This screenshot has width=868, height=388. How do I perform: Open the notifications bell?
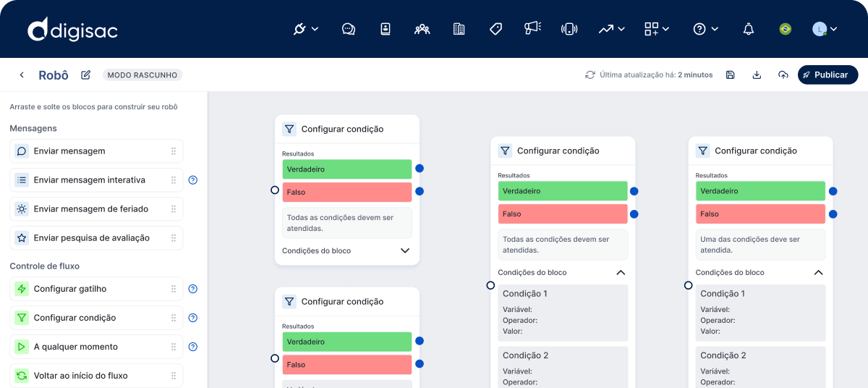pyautogui.click(x=749, y=29)
